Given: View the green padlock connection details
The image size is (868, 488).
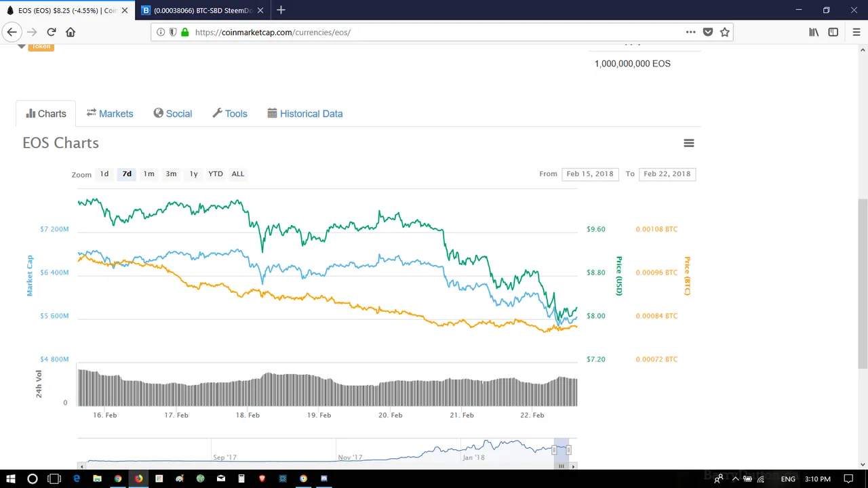Looking at the screenshot, I should click(x=184, y=32).
